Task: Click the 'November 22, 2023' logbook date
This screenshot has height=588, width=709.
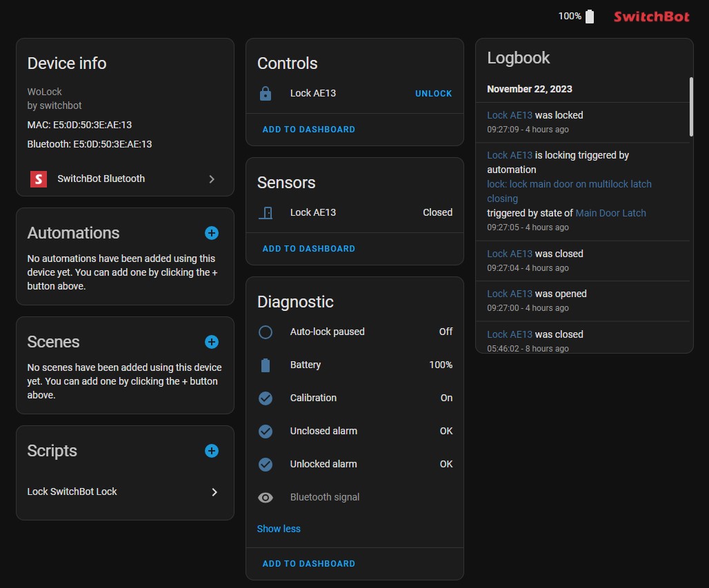Action: (530, 89)
